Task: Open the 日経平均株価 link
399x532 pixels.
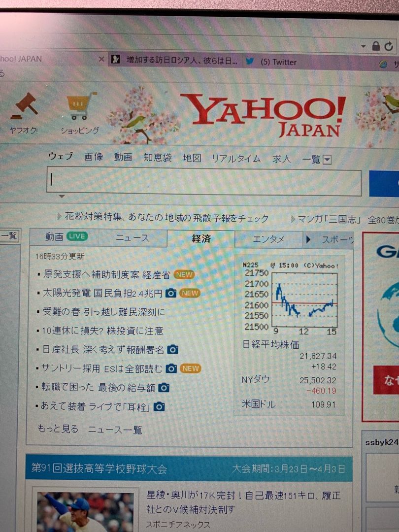Action: click(271, 344)
